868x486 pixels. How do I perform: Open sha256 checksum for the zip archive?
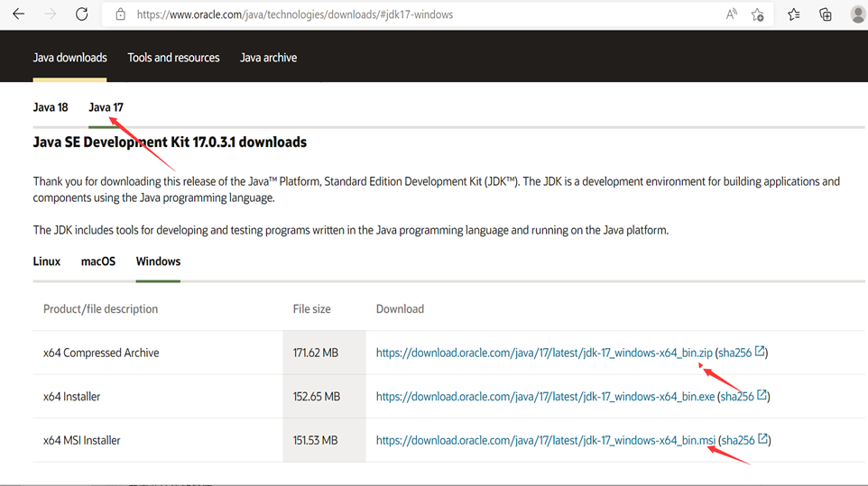point(735,353)
